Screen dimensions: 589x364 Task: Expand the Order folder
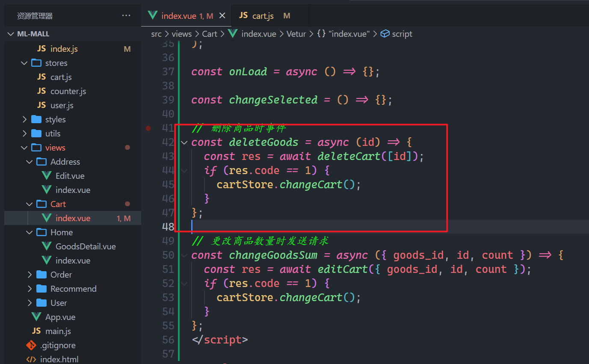(30, 275)
